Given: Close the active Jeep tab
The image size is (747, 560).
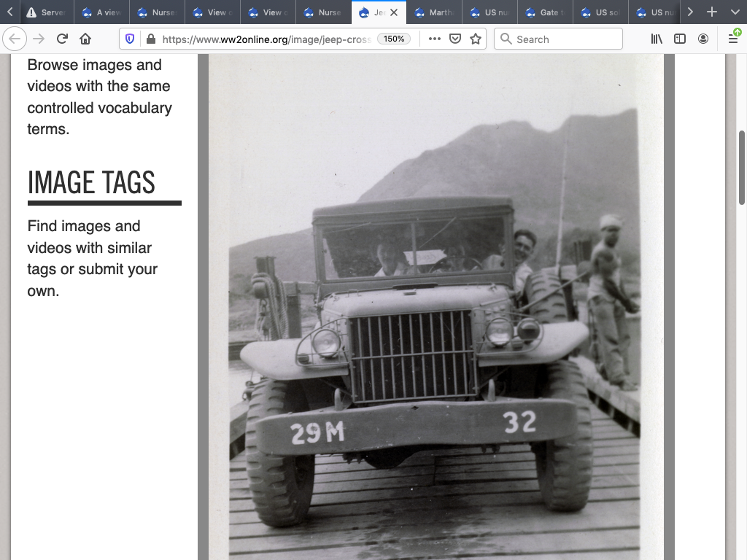Looking at the screenshot, I should (x=395, y=12).
